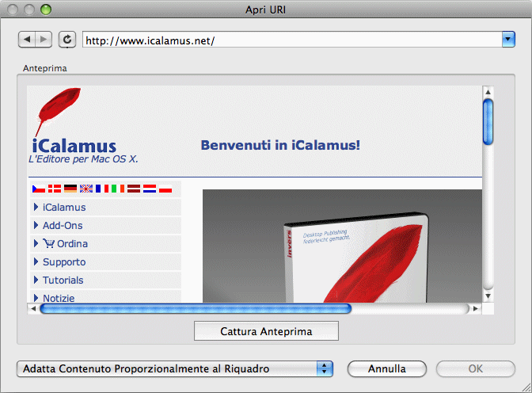This screenshot has width=532, height=393.
Task: Go back with the left arrow button
Action: [27, 40]
